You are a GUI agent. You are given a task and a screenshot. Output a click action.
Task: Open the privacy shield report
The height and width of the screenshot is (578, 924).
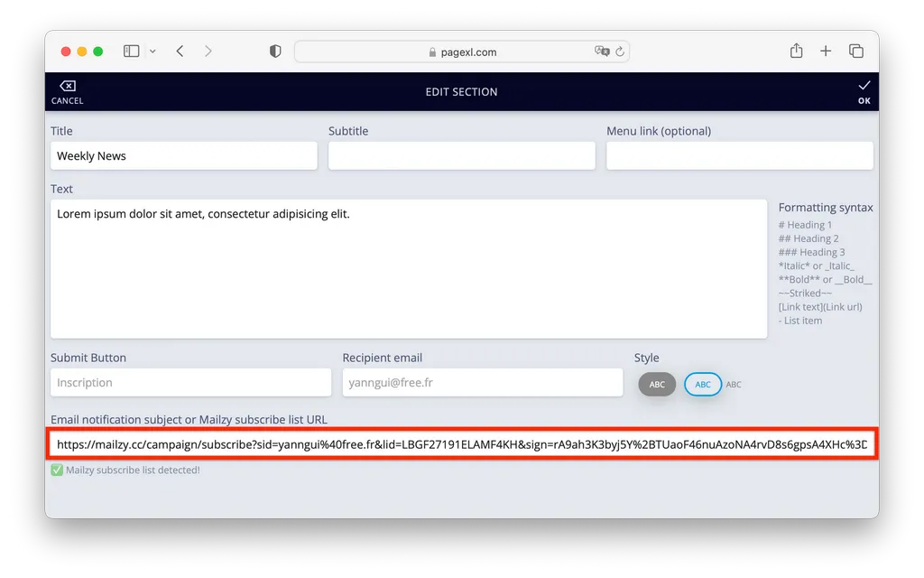click(275, 51)
